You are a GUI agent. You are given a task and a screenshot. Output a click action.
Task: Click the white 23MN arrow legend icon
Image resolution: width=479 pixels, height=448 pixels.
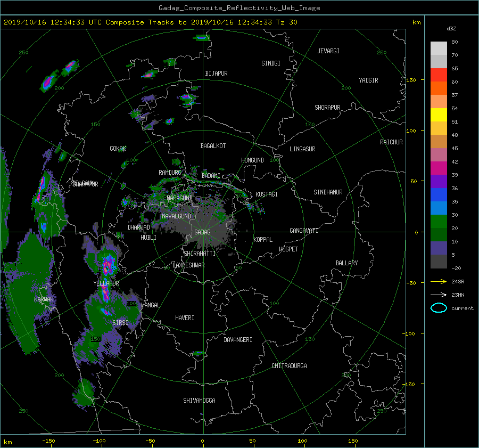click(x=439, y=295)
